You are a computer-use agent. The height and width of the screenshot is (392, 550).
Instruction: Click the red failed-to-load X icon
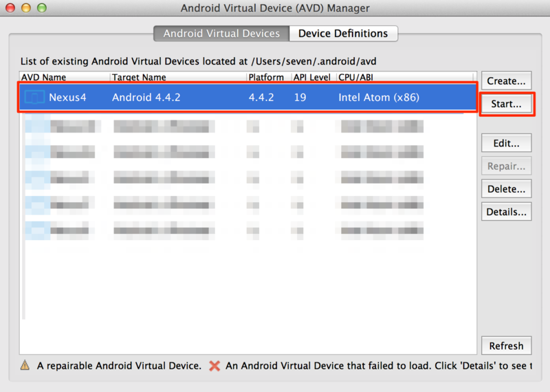click(x=214, y=366)
